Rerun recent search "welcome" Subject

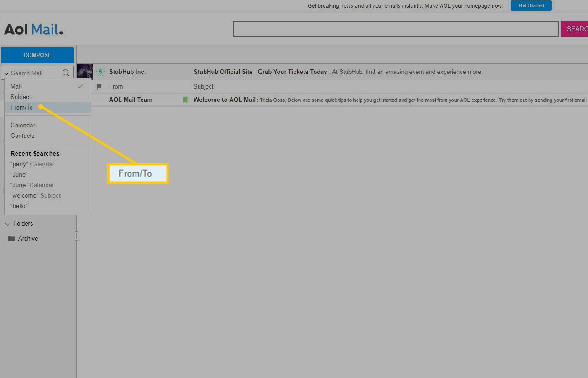click(36, 195)
